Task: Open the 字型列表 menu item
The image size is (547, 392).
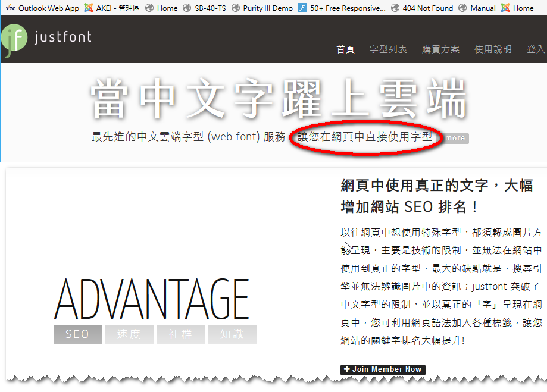Action: tap(388, 49)
